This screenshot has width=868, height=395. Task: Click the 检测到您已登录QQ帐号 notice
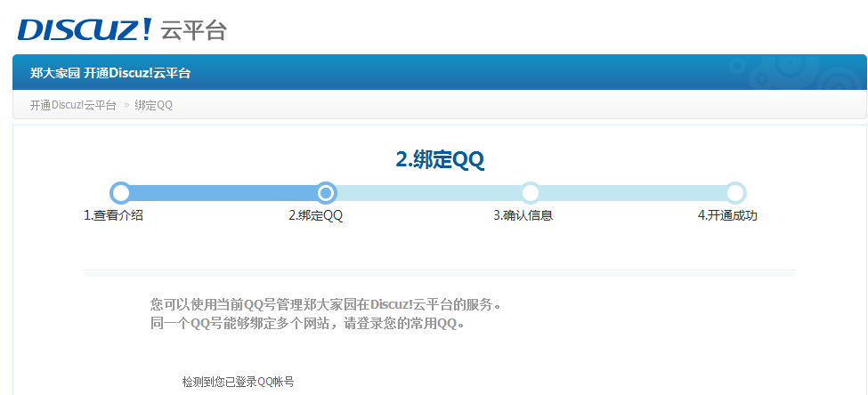click(238, 382)
